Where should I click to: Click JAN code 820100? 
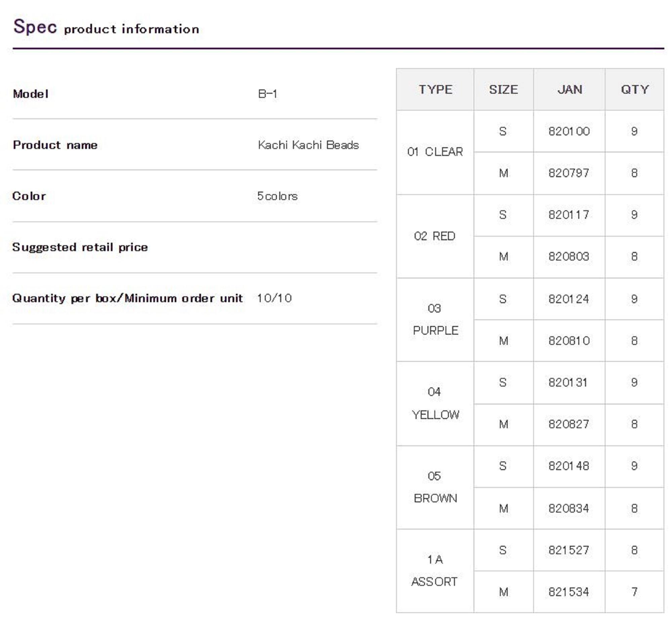click(569, 131)
